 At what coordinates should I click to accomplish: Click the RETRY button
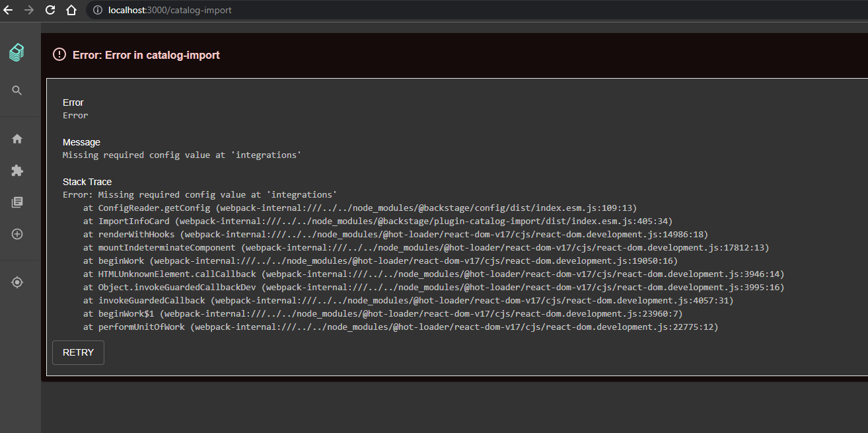[x=77, y=352]
